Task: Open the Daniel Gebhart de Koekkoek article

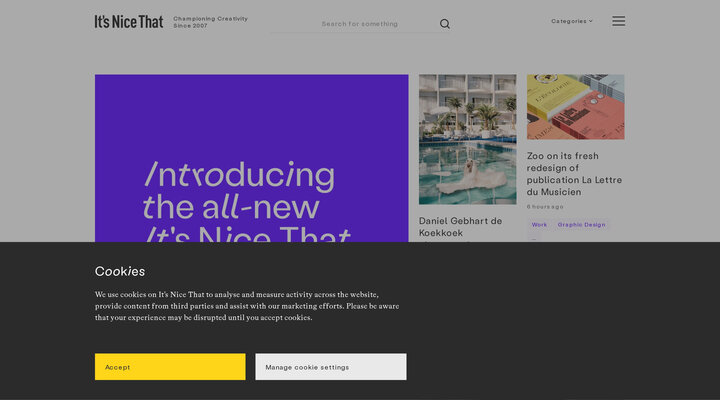Action: point(460,226)
